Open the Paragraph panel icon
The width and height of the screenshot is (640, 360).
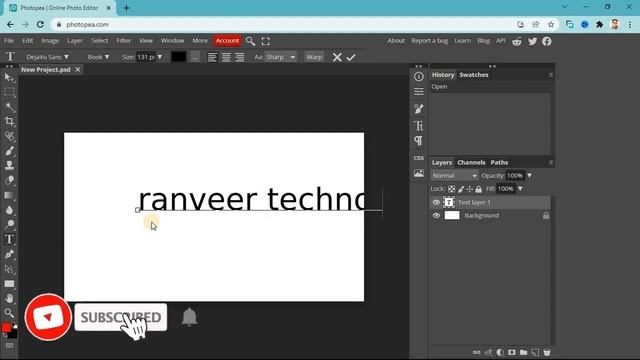(418, 141)
